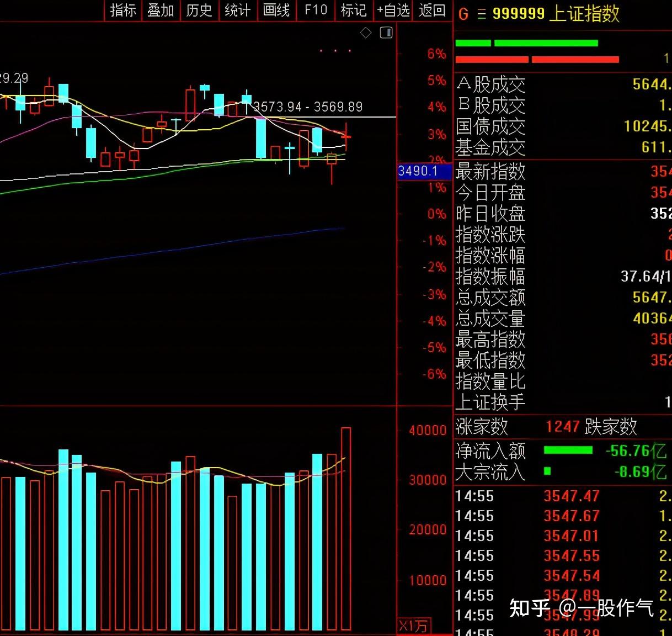
Task: Click the 指数振幅 row
Action: [563, 277]
